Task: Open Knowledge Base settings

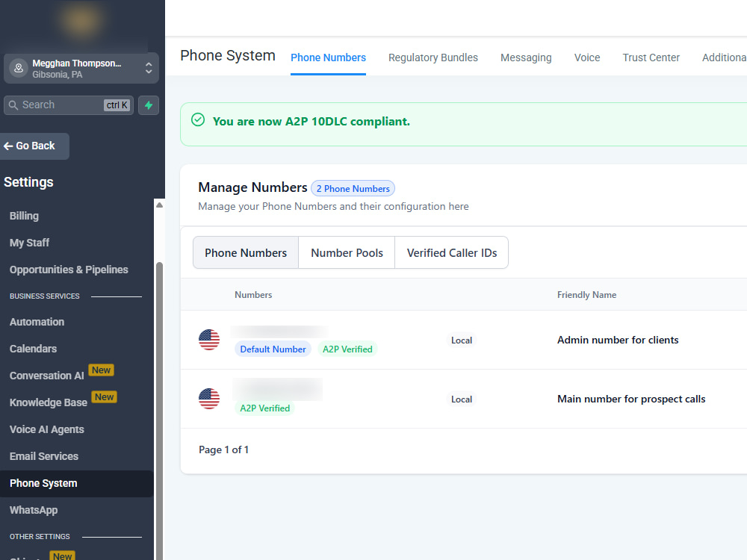Action: click(49, 402)
